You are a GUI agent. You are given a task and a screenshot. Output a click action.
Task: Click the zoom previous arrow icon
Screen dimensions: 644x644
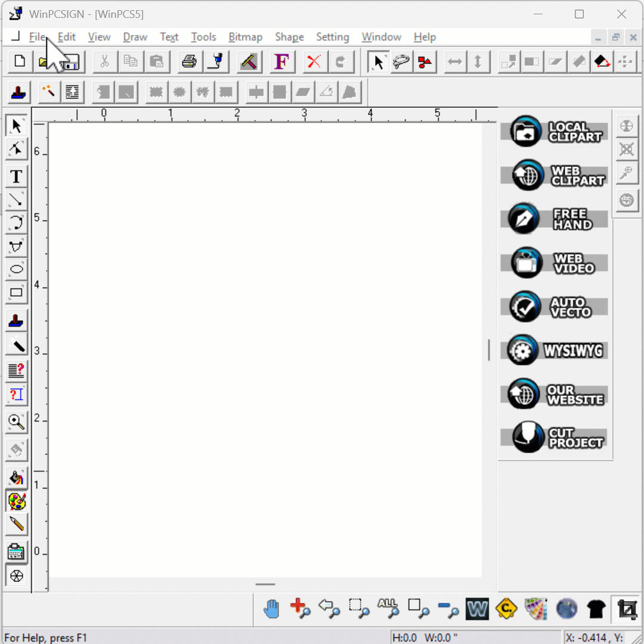click(x=329, y=609)
